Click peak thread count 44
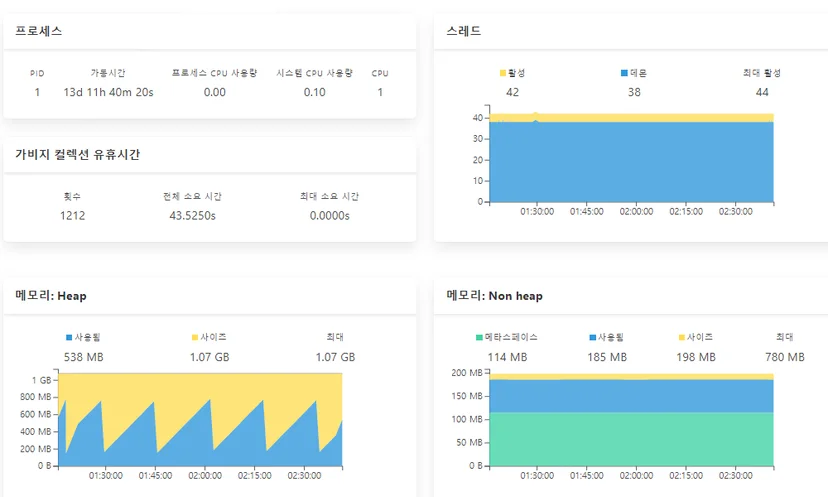 [x=762, y=92]
